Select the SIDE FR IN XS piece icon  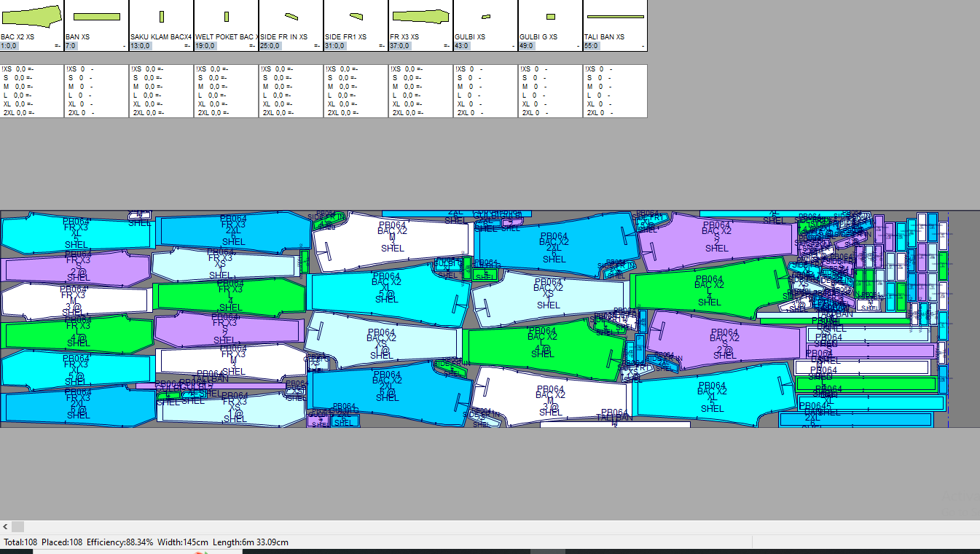291,16
